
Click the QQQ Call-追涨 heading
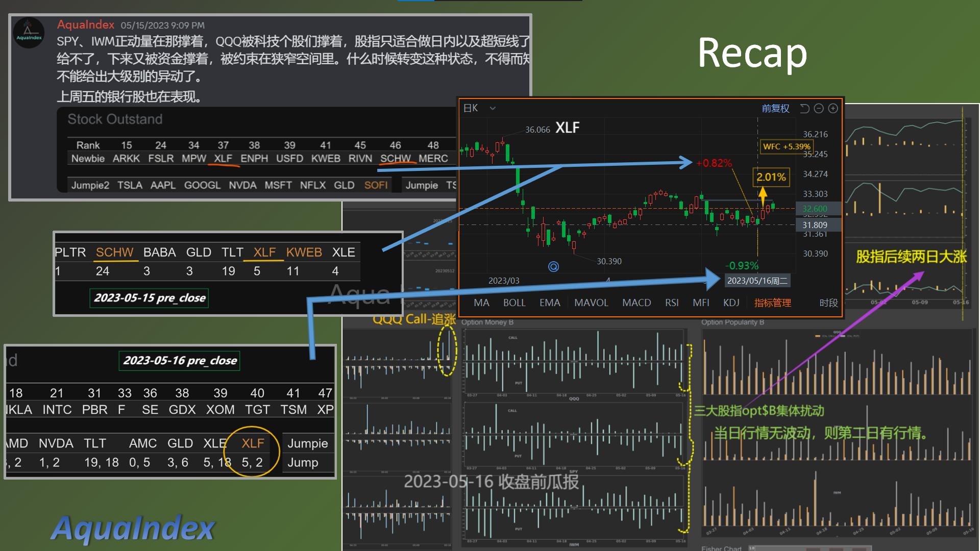(x=414, y=319)
